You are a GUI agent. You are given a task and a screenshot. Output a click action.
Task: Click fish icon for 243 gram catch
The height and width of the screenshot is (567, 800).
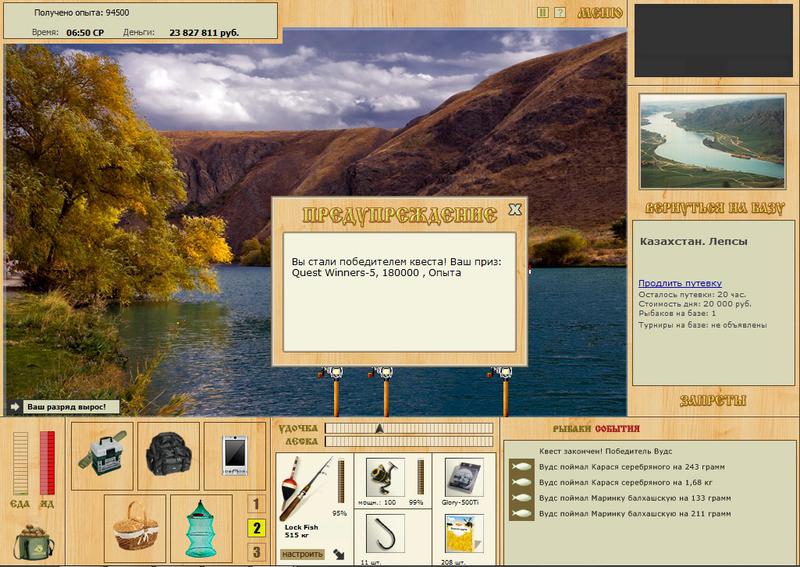521,467
